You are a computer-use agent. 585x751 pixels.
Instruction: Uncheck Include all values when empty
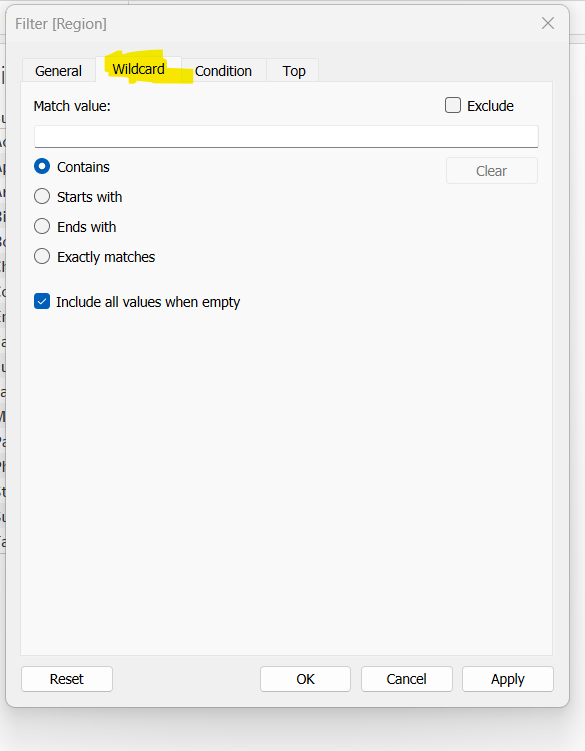42,302
